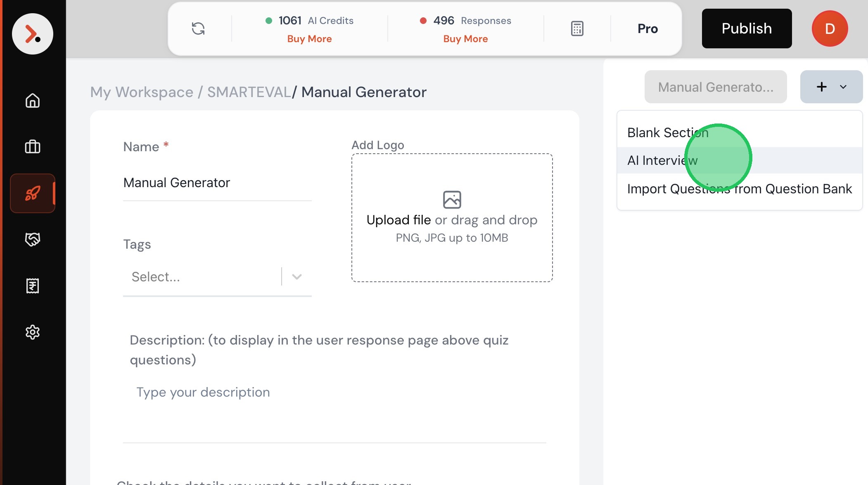
Task: Open the calculator icon in top bar
Action: [577, 29]
